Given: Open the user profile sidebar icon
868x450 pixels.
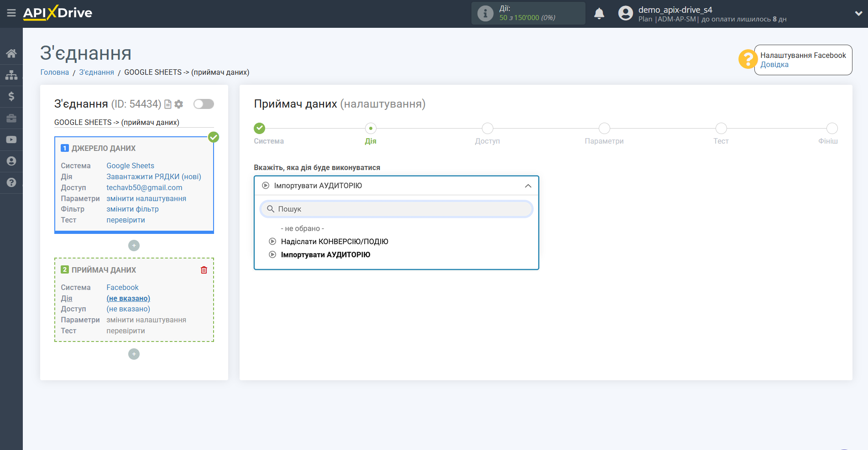Looking at the screenshot, I should (x=11, y=161).
